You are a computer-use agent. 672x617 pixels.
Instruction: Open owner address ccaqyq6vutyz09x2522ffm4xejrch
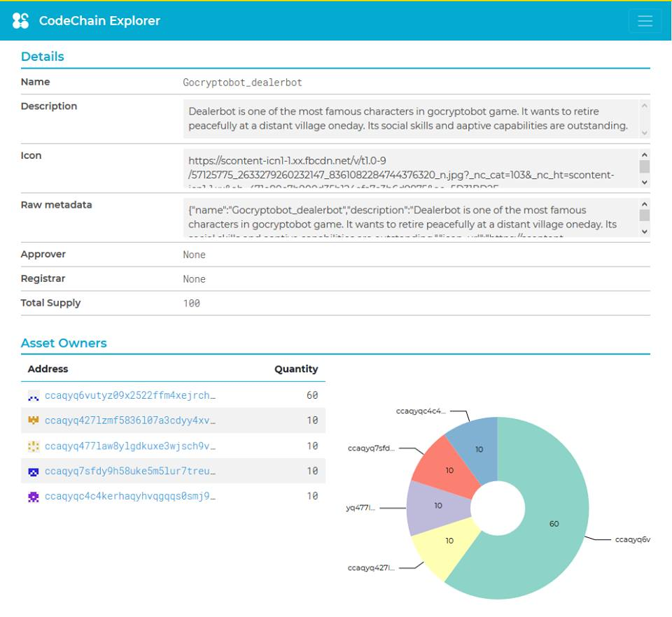point(130,395)
